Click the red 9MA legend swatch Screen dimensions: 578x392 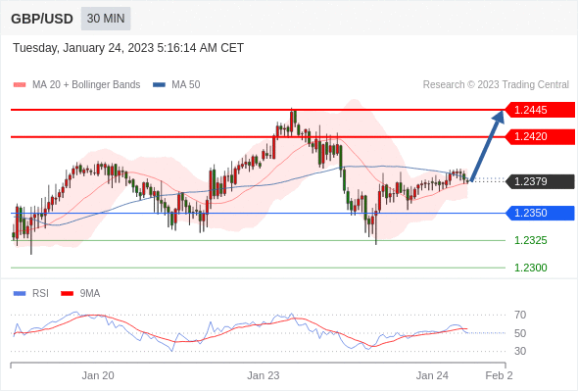(x=67, y=294)
